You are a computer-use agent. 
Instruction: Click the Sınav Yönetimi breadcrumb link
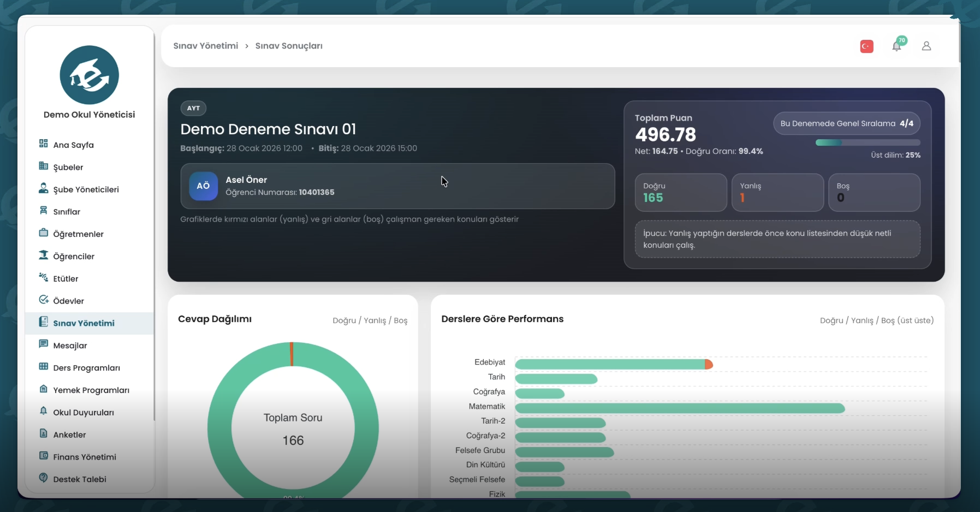pos(206,46)
